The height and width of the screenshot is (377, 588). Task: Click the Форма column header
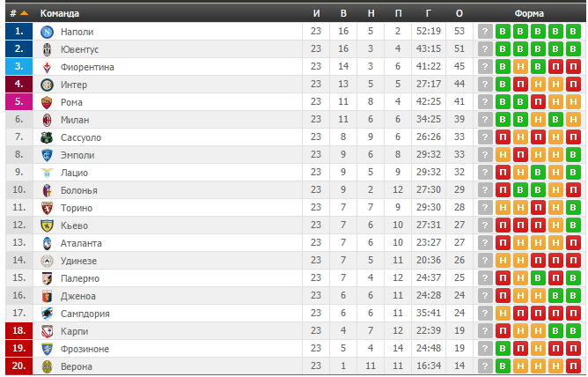point(529,13)
